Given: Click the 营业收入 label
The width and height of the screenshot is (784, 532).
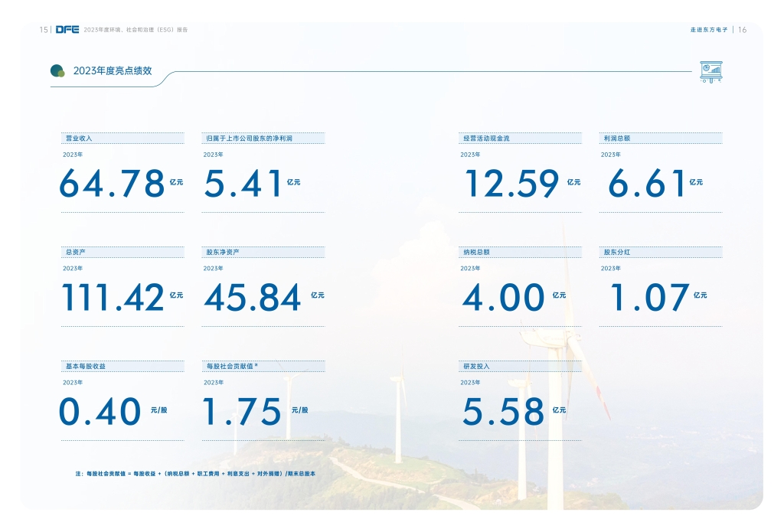Looking at the screenshot, I should (79, 139).
